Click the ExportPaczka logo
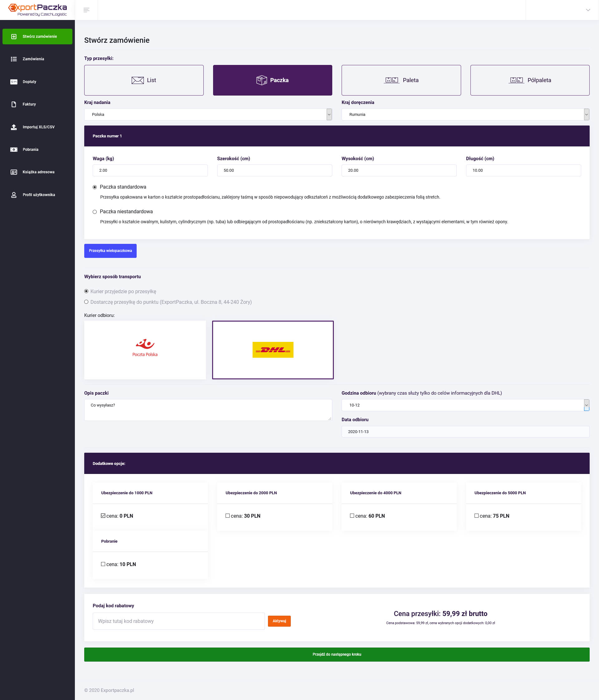 pos(37,10)
